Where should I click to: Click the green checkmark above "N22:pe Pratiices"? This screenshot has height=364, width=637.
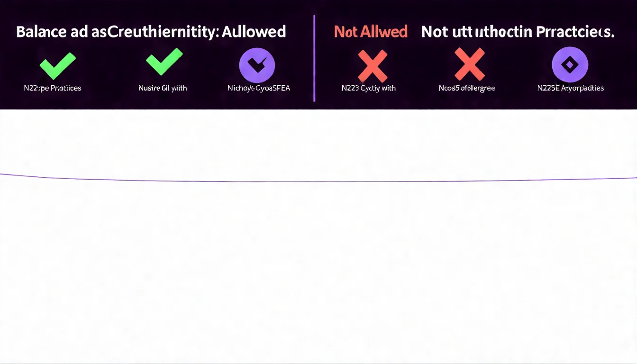[57, 65]
